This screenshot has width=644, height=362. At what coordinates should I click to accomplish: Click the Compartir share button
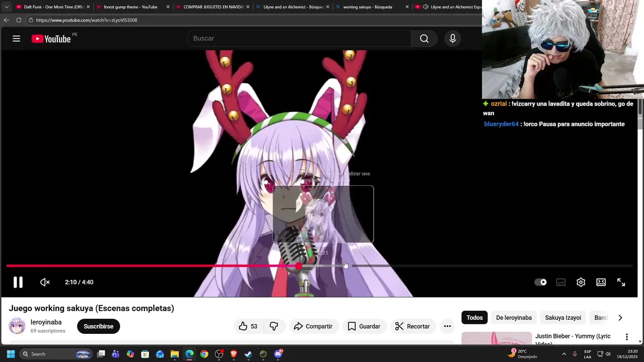(x=313, y=326)
